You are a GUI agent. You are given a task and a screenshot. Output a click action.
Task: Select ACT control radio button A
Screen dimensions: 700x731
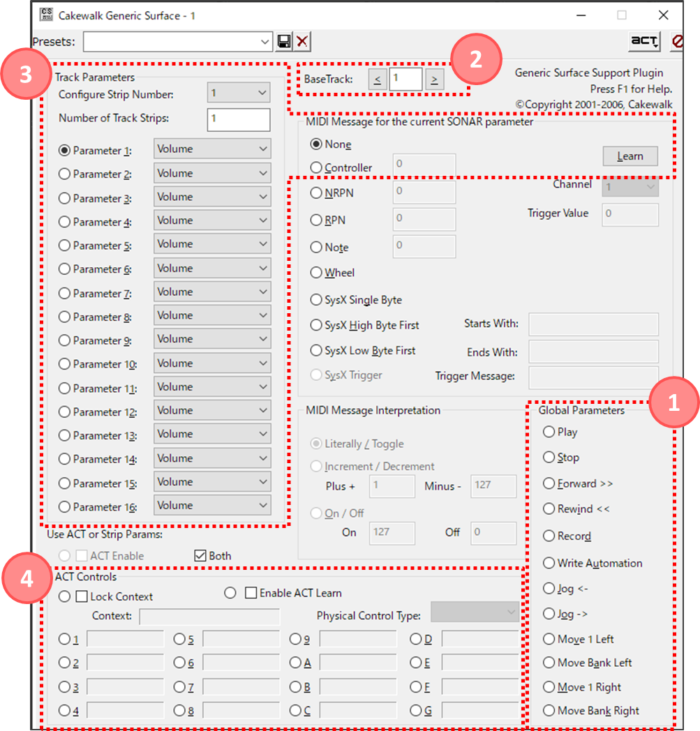click(x=295, y=663)
